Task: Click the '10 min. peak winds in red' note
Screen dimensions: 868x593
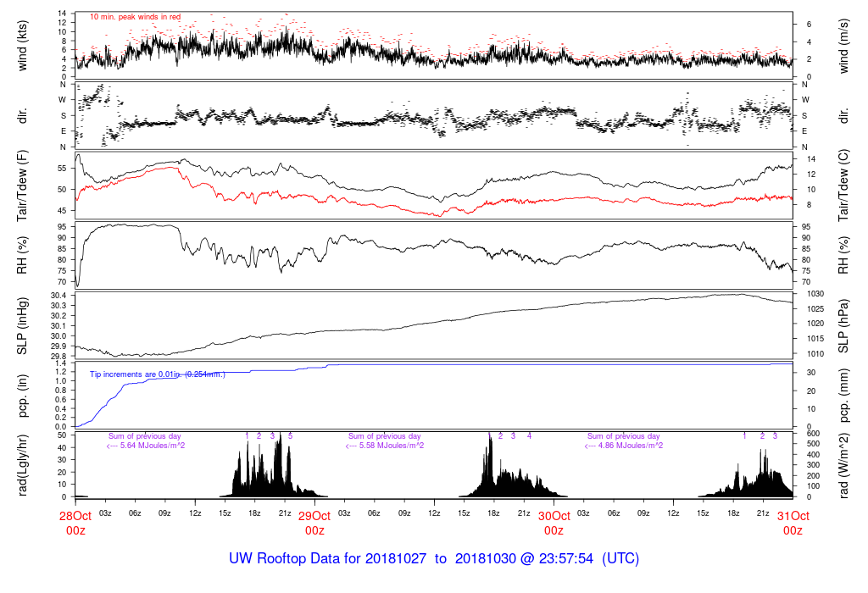Action: coord(135,17)
